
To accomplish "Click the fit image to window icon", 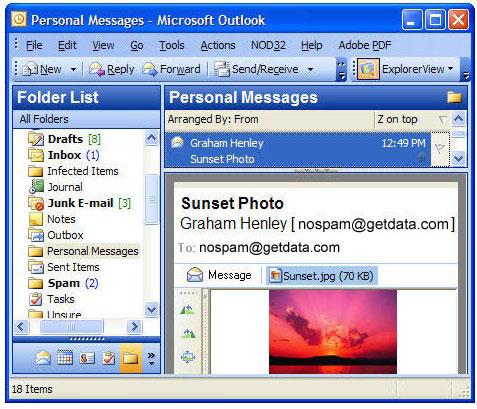I will pyautogui.click(x=188, y=357).
